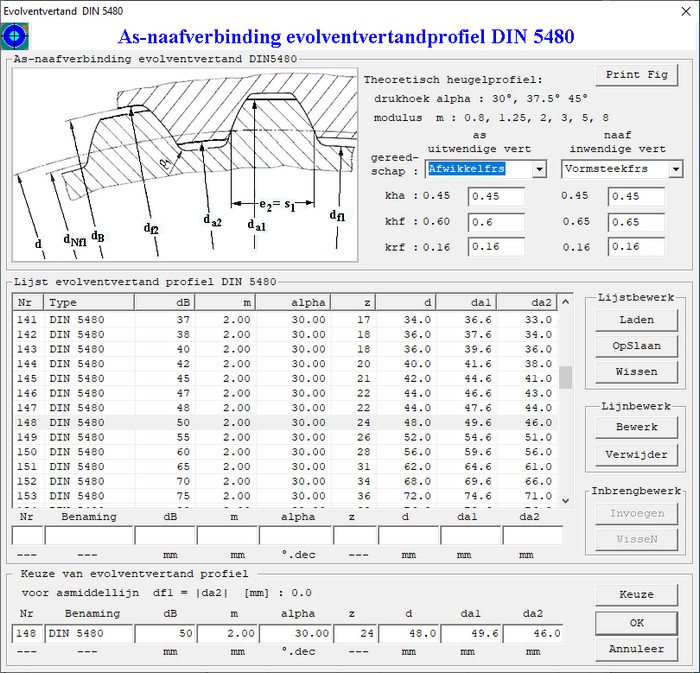This screenshot has height=673, width=700.
Task: Click the empty Benaming entry field
Action: (89, 536)
